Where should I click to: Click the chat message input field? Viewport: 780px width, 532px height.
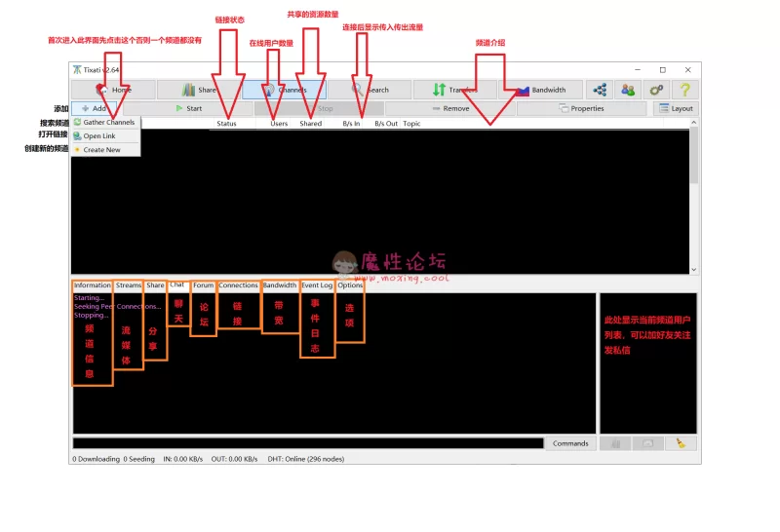tap(308, 443)
